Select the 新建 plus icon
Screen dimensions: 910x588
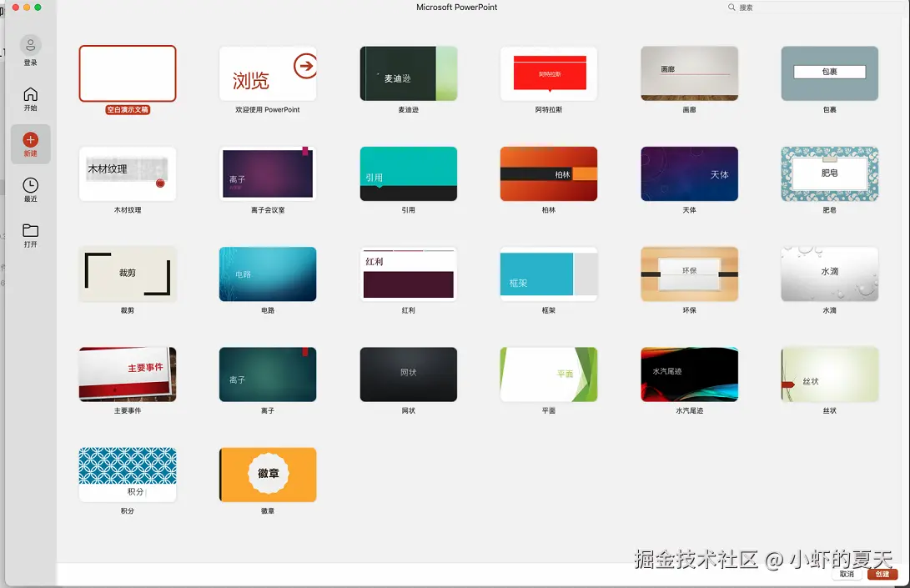tap(31, 140)
